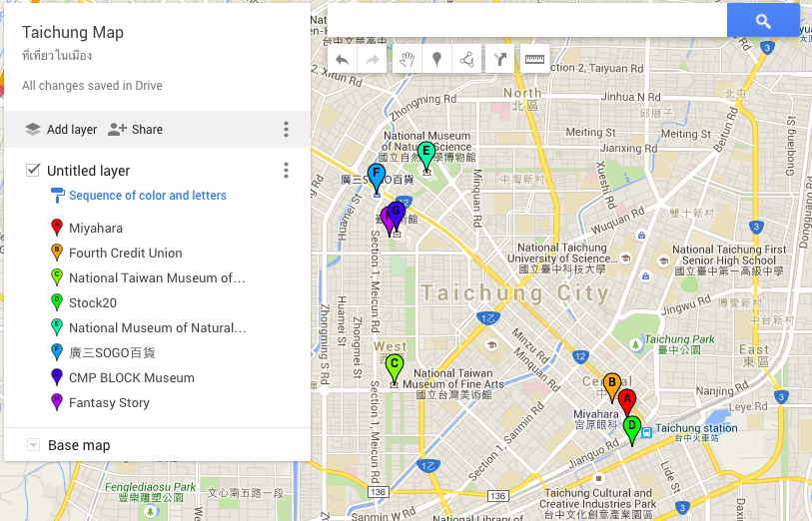Select the add marker tool
Image resolution: width=812 pixels, height=521 pixels.
pos(436,60)
